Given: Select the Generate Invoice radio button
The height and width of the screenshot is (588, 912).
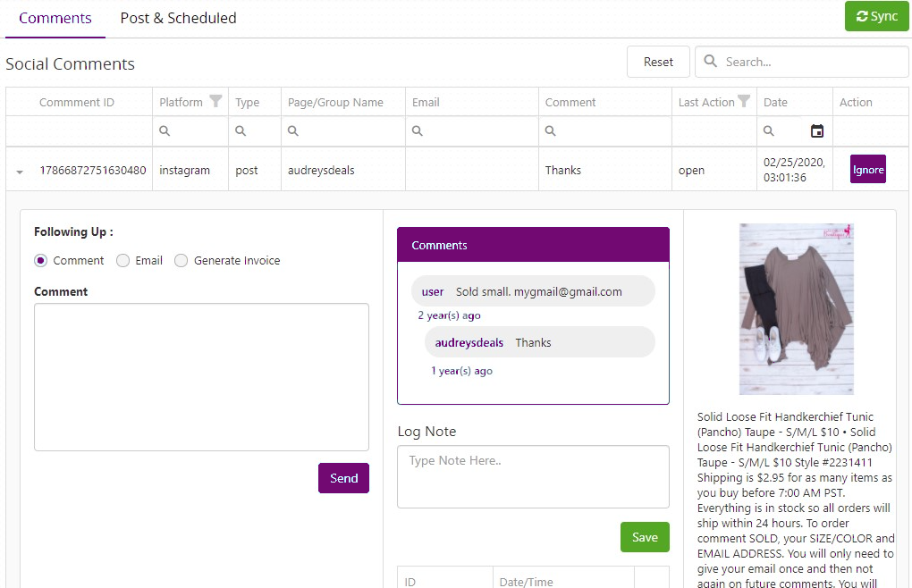Looking at the screenshot, I should click(x=181, y=260).
